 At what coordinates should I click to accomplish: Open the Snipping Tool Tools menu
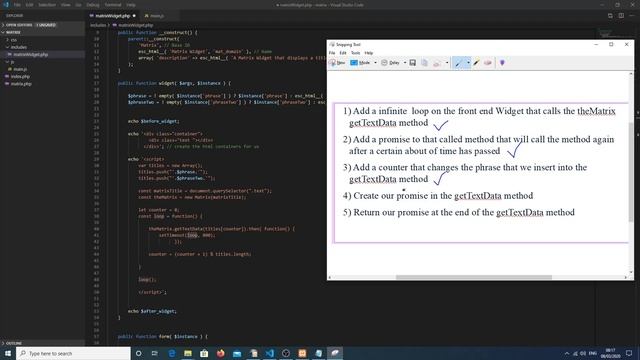tap(356, 53)
